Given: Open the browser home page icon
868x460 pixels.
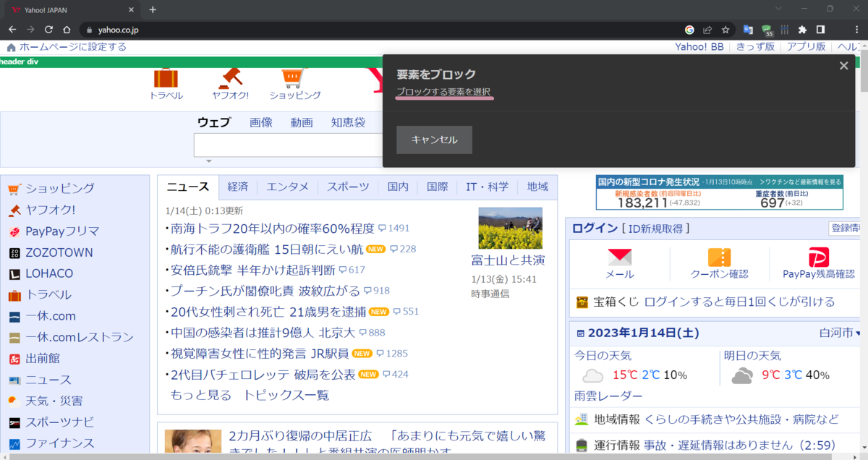Looking at the screenshot, I should click(x=67, y=30).
